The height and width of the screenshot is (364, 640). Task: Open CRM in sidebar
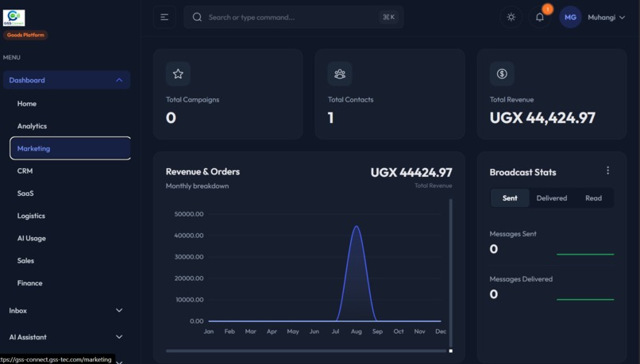click(25, 171)
